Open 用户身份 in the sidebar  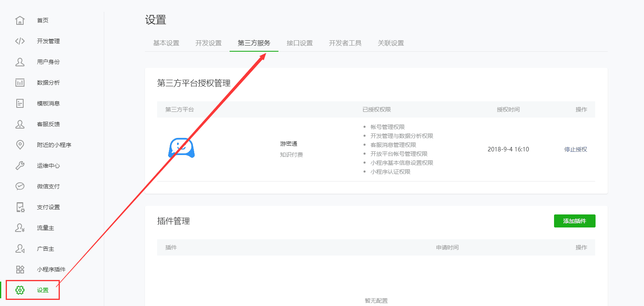(x=48, y=62)
